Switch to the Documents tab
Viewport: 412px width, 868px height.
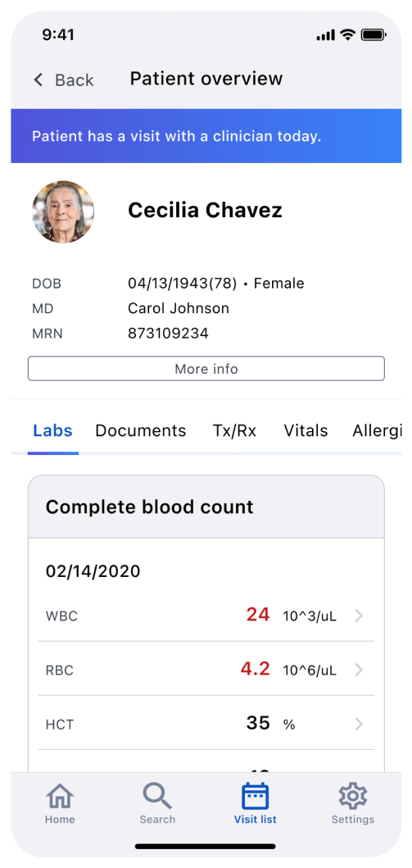click(x=140, y=430)
